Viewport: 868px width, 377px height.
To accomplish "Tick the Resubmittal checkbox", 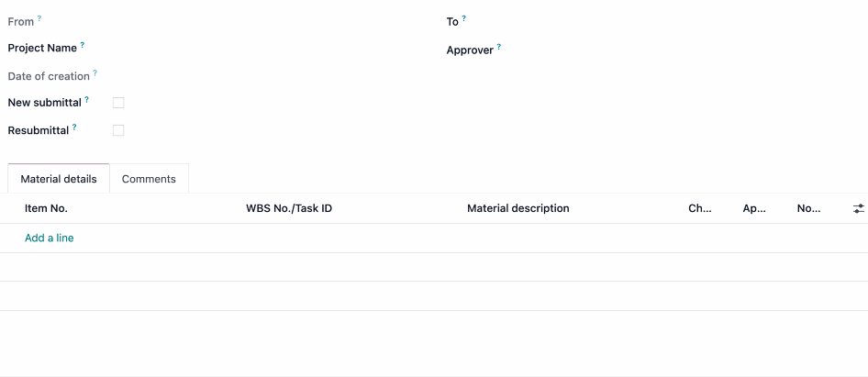I will pyautogui.click(x=118, y=130).
